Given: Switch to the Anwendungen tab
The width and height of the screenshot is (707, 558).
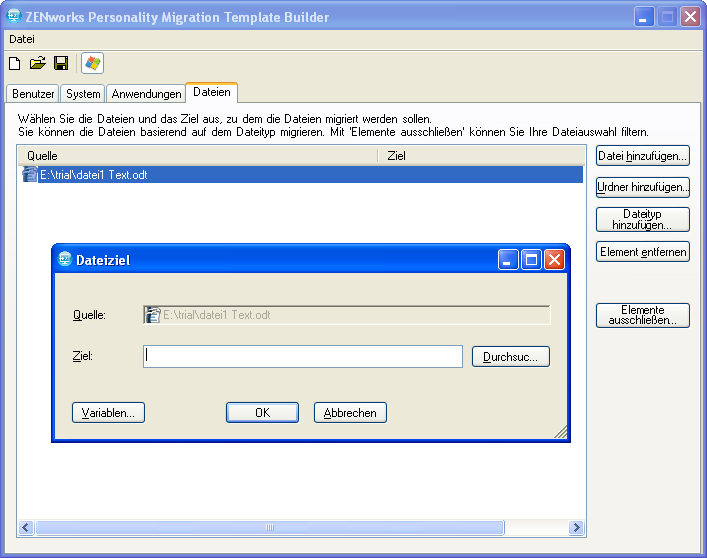Looking at the screenshot, I should tap(147, 94).
